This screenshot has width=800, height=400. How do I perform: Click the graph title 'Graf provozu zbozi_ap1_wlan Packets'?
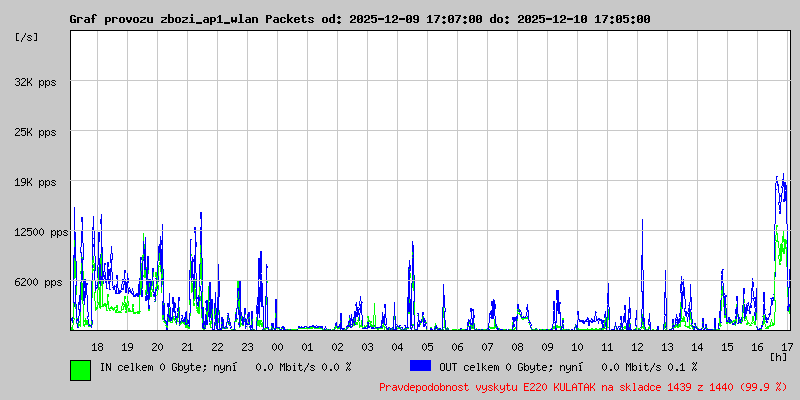click(192, 19)
